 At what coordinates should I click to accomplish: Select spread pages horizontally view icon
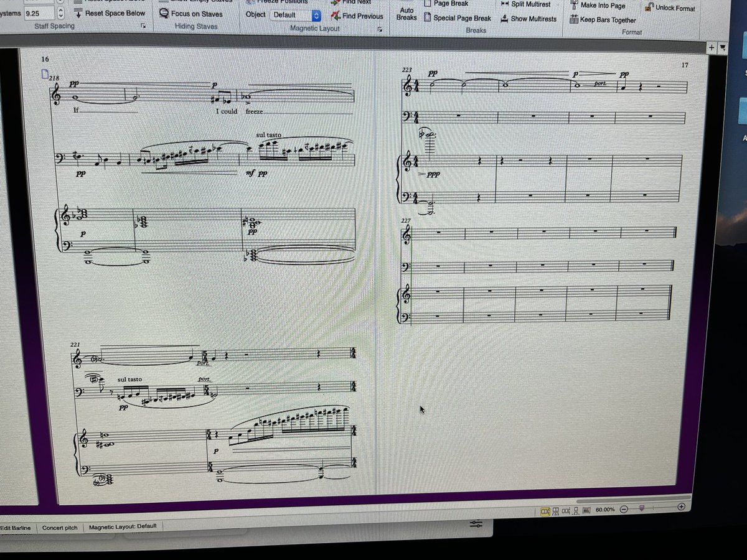click(545, 511)
